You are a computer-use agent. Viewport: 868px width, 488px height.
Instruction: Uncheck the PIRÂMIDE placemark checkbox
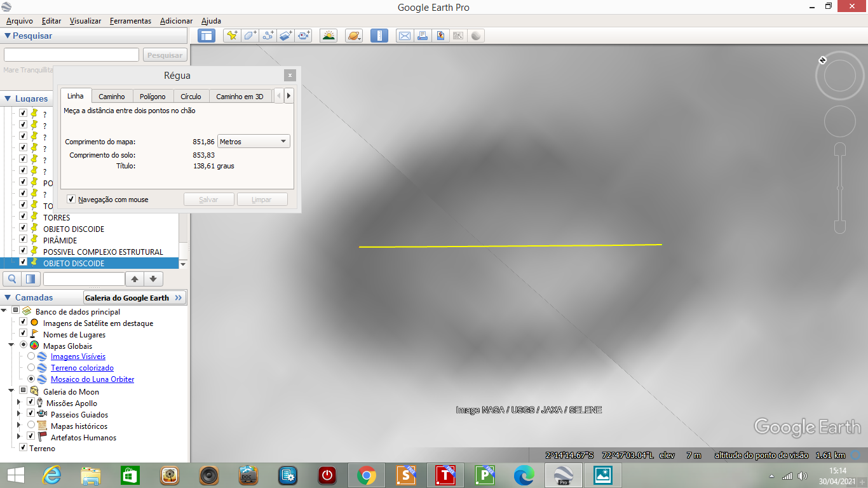(23, 240)
